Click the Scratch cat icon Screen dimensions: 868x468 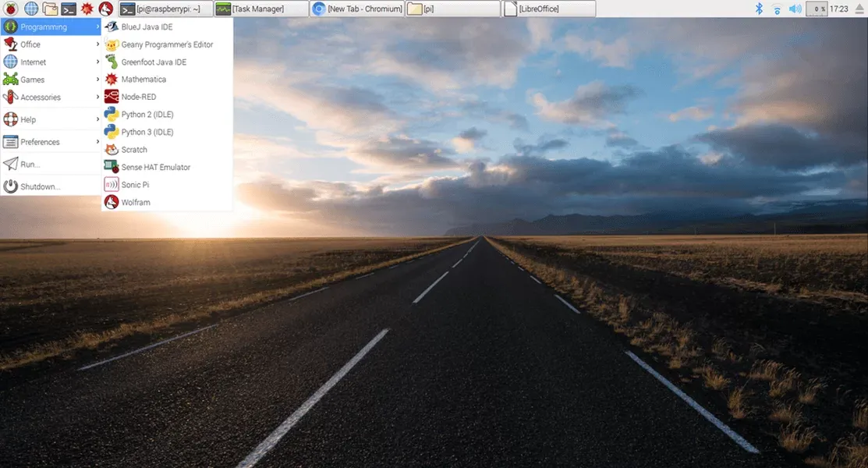(x=112, y=150)
